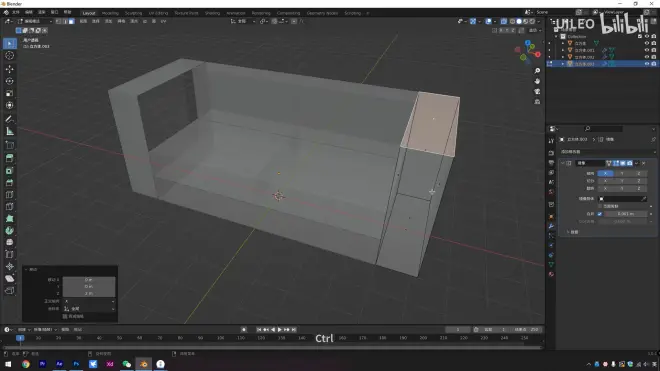Hide the selected cube object in outliner
The width and height of the screenshot is (660, 371).
(647, 64)
